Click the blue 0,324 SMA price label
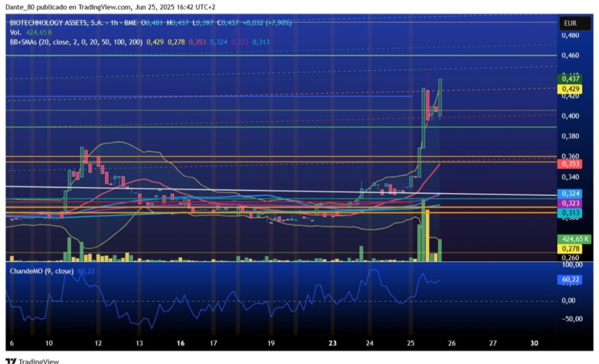 [569, 193]
